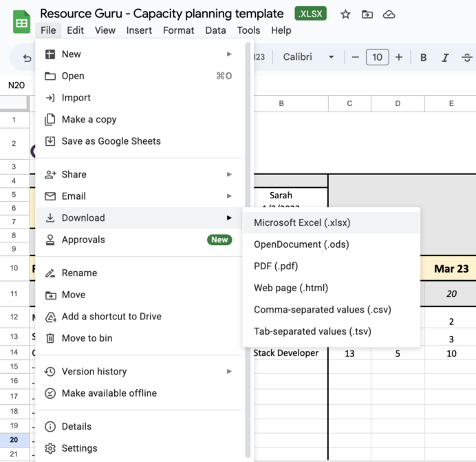Click the Details info icon
This screenshot has width=476, height=462.
50,427
